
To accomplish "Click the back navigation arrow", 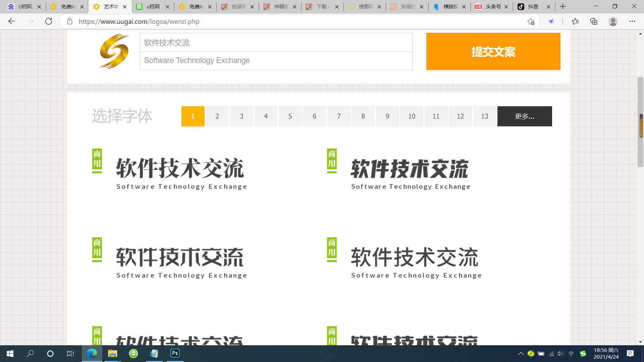I will [x=12, y=21].
